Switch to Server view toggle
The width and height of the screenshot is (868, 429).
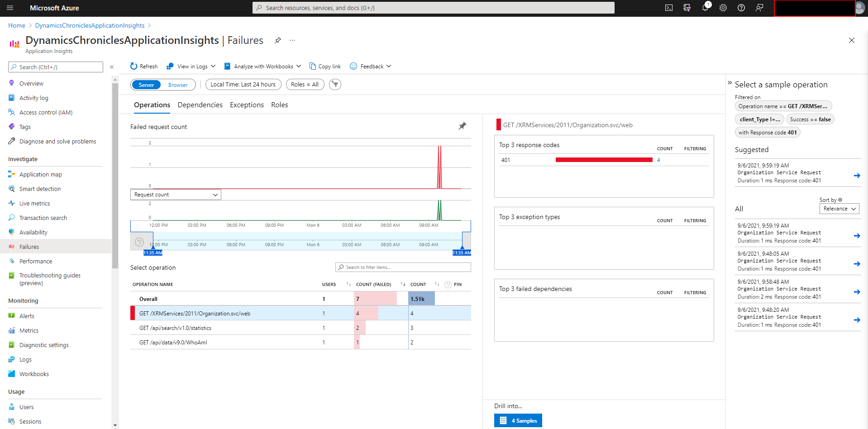coord(146,85)
